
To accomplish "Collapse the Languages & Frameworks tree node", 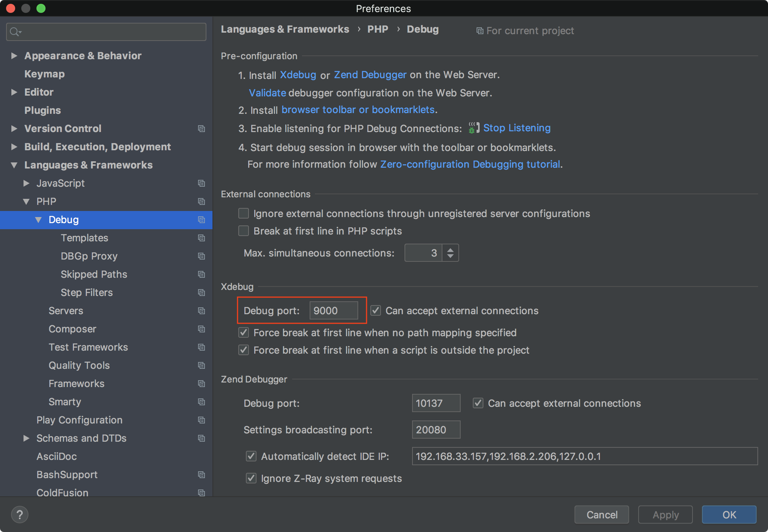I will tap(14, 165).
